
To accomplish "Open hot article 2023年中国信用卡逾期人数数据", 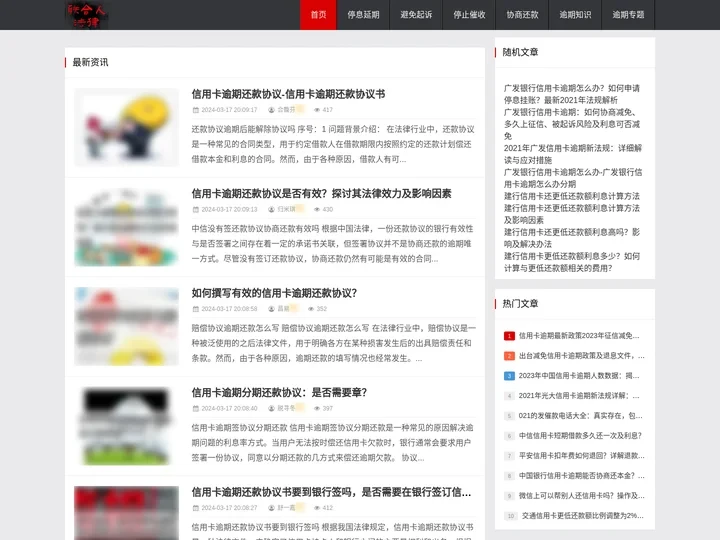I will click(x=579, y=376).
